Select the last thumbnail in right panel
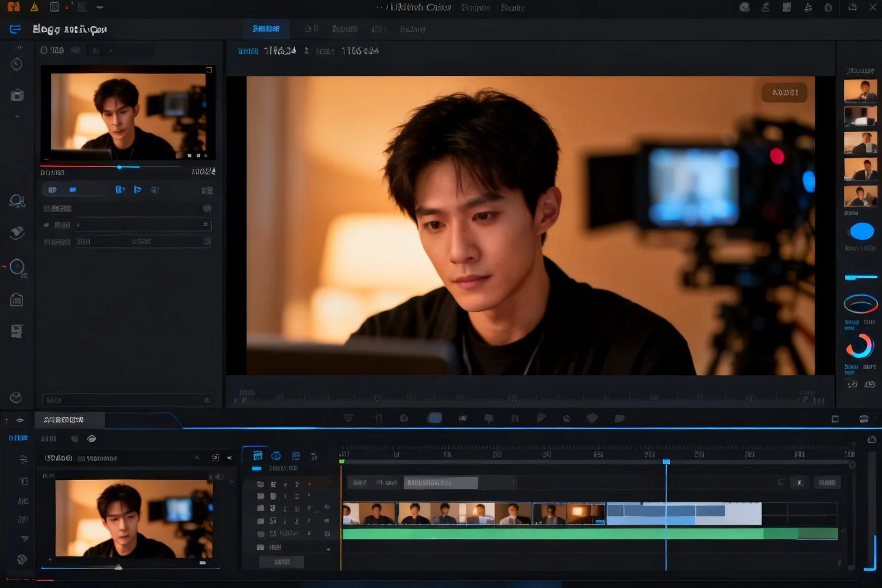This screenshot has height=588, width=882. 860,196
